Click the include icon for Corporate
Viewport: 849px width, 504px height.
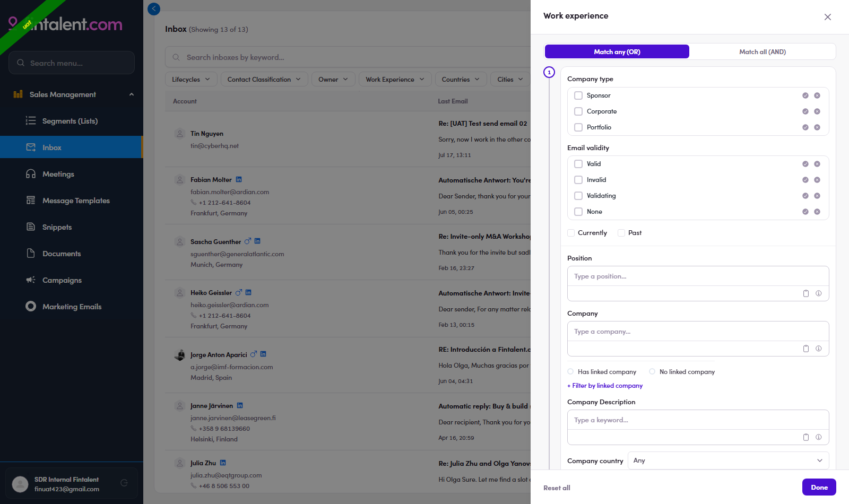click(805, 111)
